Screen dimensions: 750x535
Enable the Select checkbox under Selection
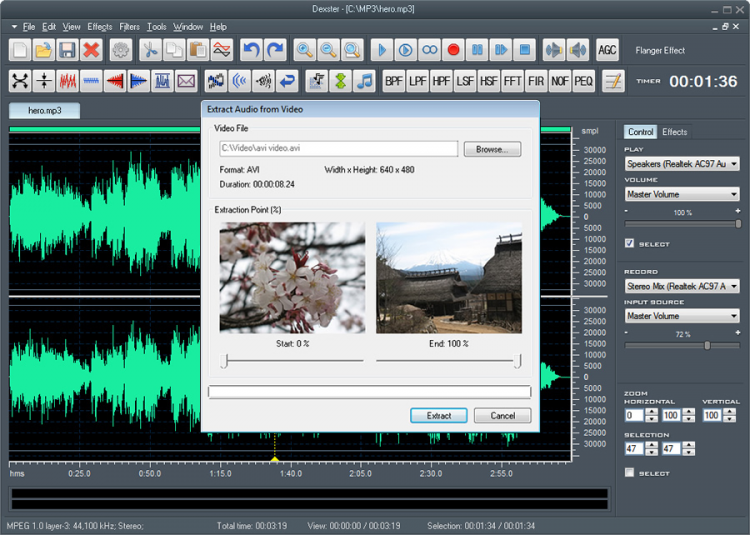tap(629, 472)
